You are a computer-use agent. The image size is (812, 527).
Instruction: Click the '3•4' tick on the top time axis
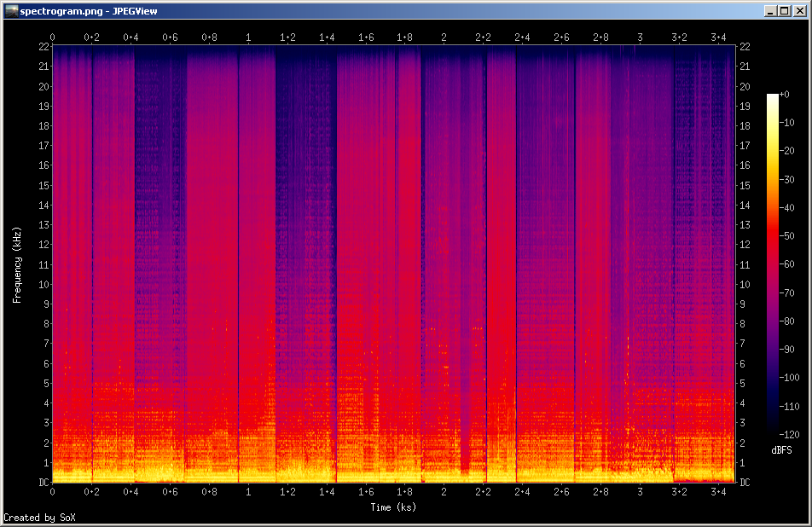(x=718, y=38)
